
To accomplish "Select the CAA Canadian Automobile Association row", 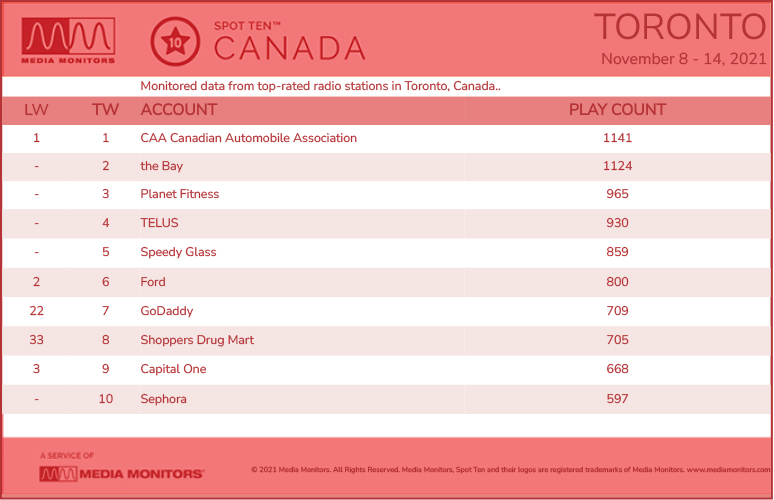I will tap(387, 138).
